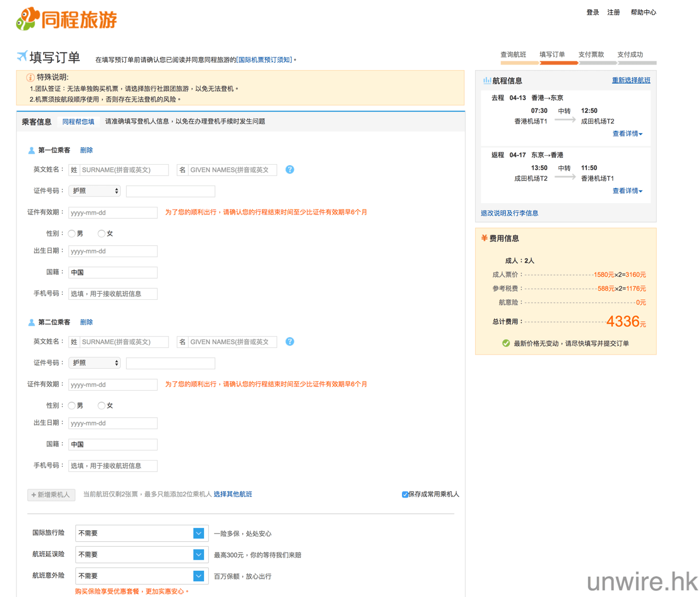Click the first passenger person icon
This screenshot has width=700, height=597.
pyautogui.click(x=31, y=150)
